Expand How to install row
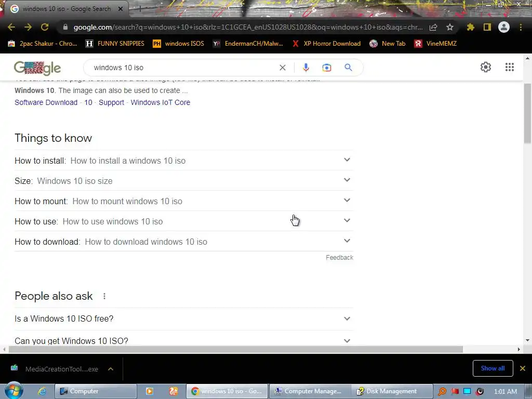This screenshot has width=532, height=399. coord(184,161)
